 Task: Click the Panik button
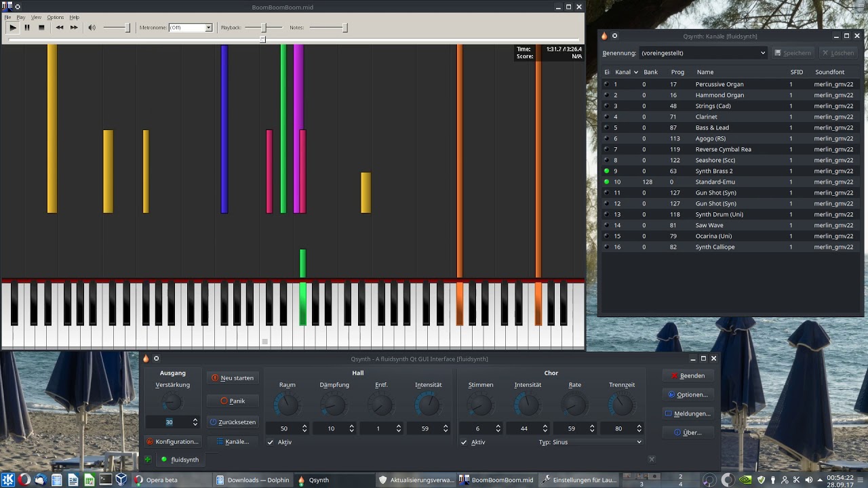click(x=233, y=401)
